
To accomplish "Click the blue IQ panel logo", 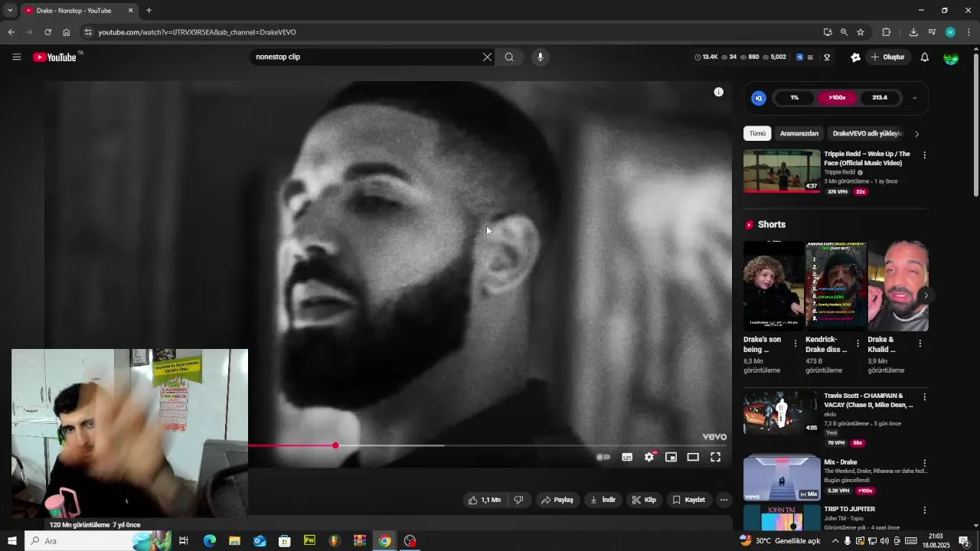I will coord(759,98).
